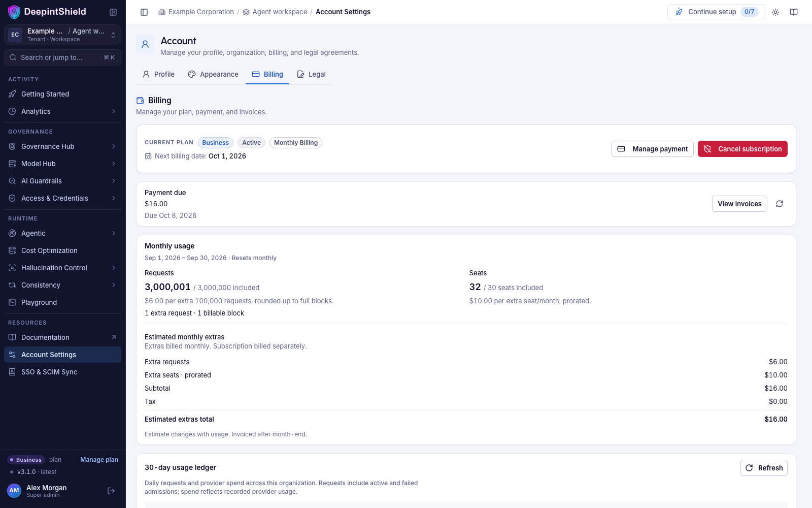Expand the Hallucination Control chevron
The width and height of the screenshot is (812, 508).
tap(114, 268)
